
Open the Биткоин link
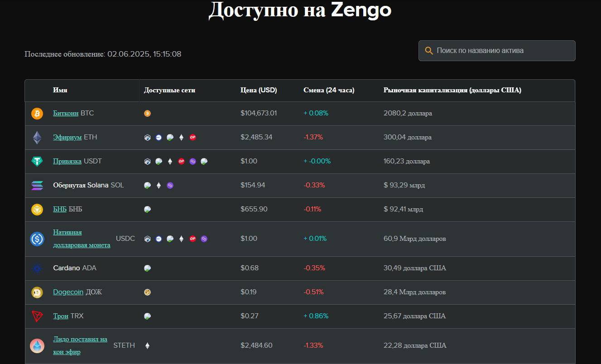click(66, 113)
